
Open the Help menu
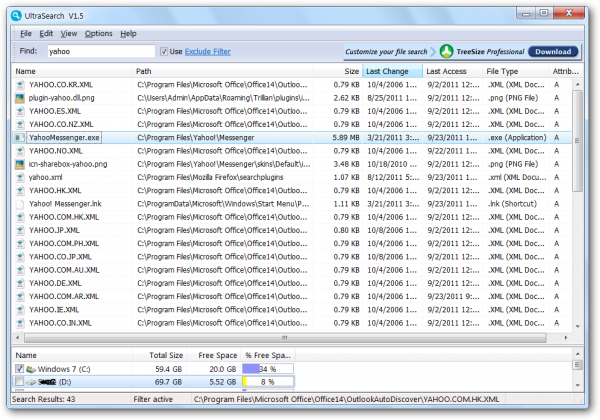tap(128, 34)
